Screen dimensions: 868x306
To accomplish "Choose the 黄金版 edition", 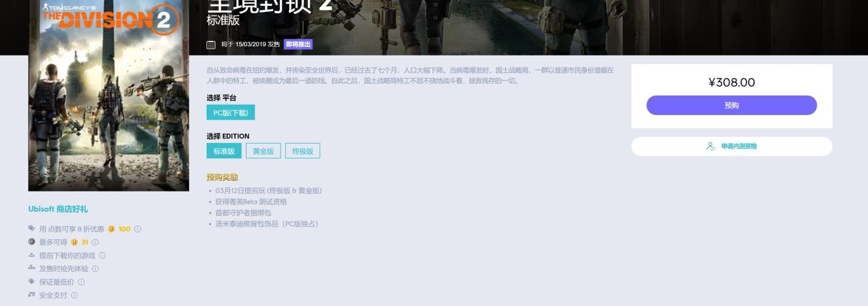I will pyautogui.click(x=263, y=151).
